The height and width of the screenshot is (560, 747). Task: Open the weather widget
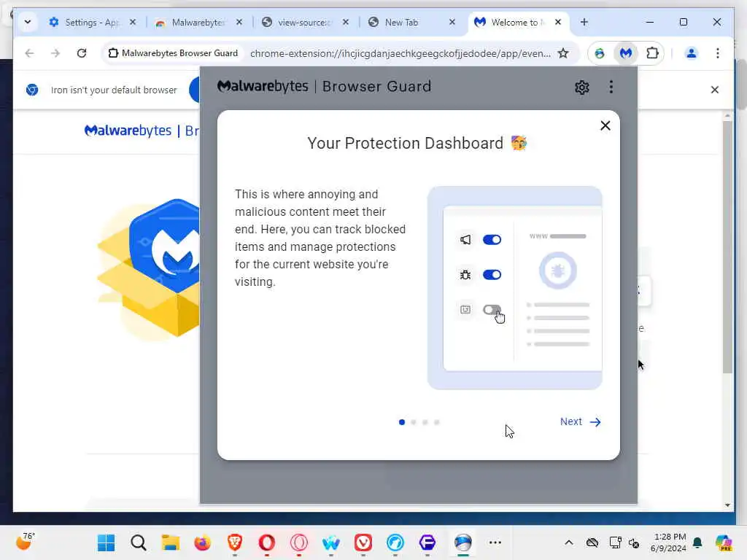click(x=25, y=542)
